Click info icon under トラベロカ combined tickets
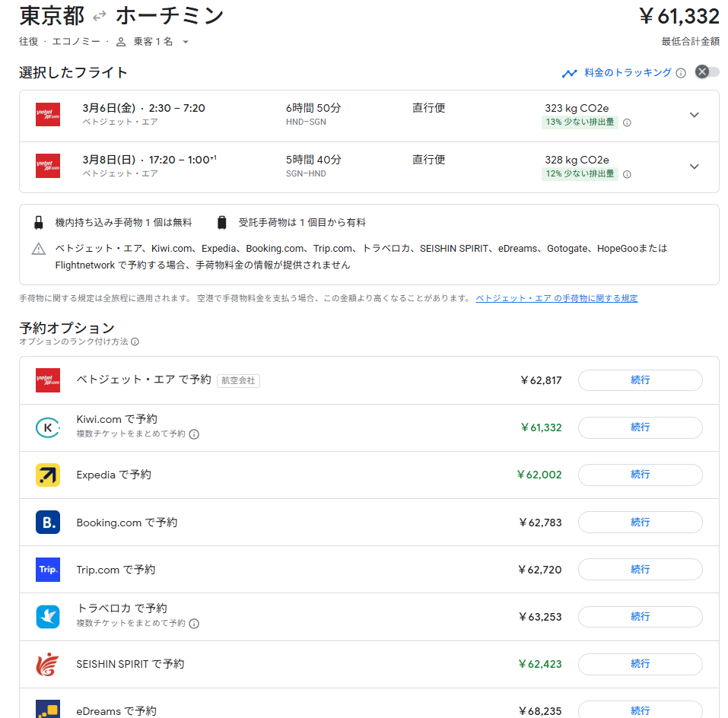Screen dimensions: 728x718 tap(194, 624)
